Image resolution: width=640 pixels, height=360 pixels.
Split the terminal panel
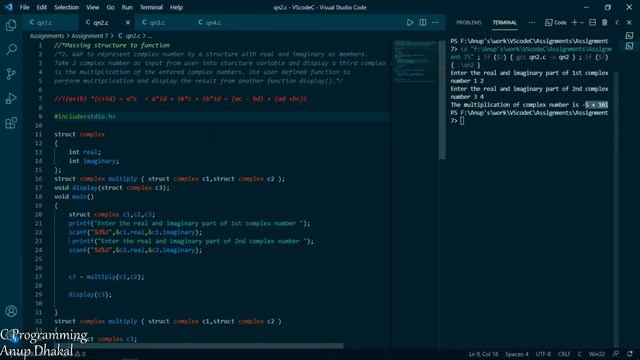click(592, 22)
